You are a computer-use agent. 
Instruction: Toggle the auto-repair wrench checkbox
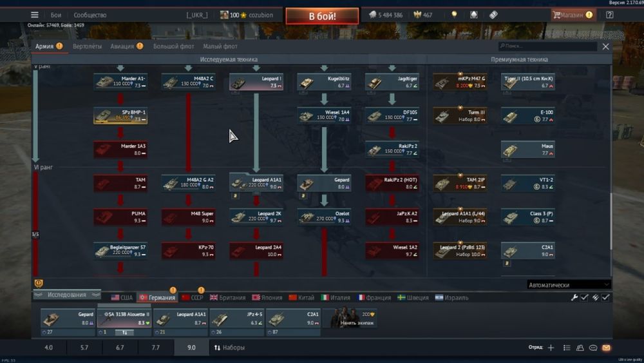pyautogui.click(x=584, y=297)
